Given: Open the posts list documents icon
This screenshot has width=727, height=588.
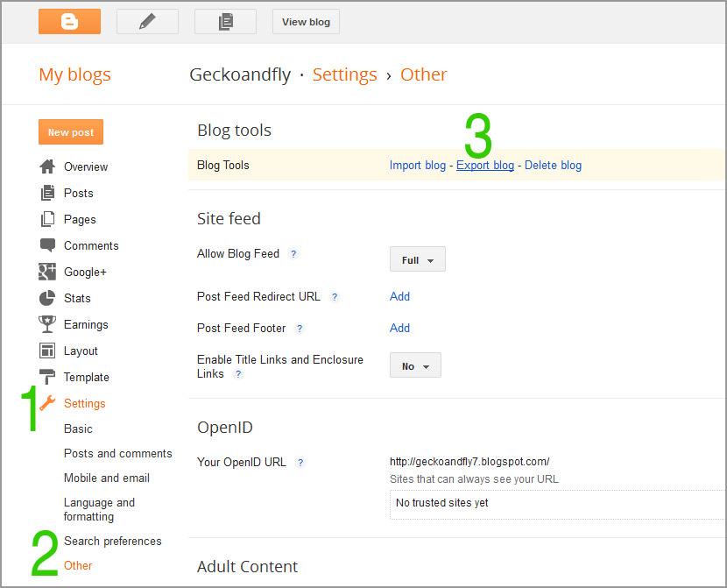Looking at the screenshot, I should (x=225, y=22).
